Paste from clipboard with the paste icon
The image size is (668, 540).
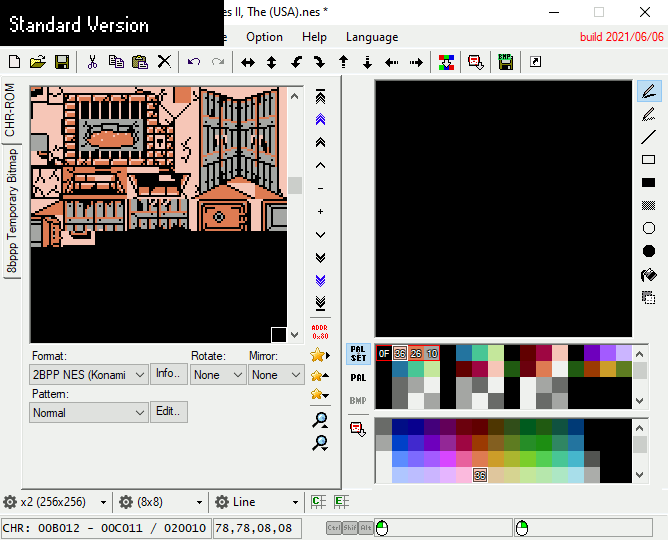(x=140, y=62)
